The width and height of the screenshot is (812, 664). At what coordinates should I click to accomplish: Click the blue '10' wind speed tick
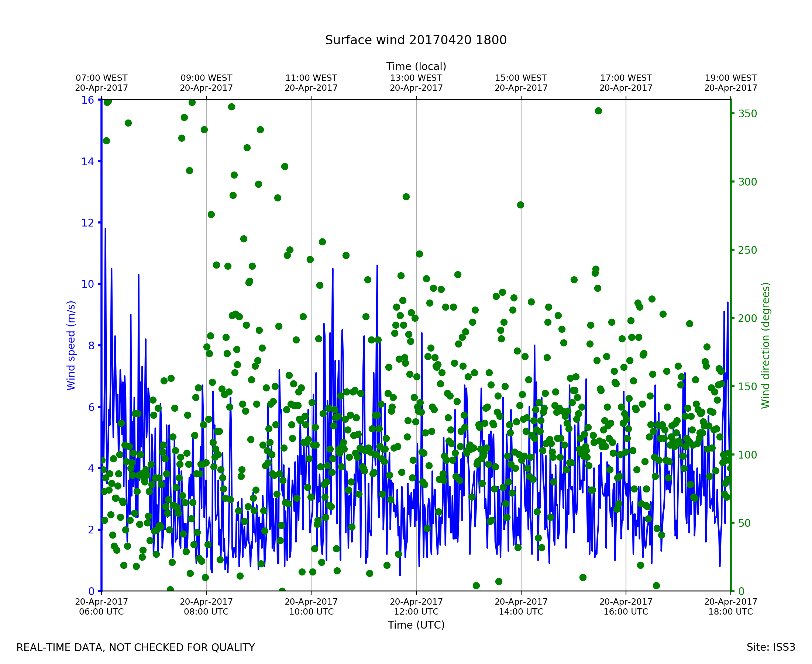[x=87, y=284]
